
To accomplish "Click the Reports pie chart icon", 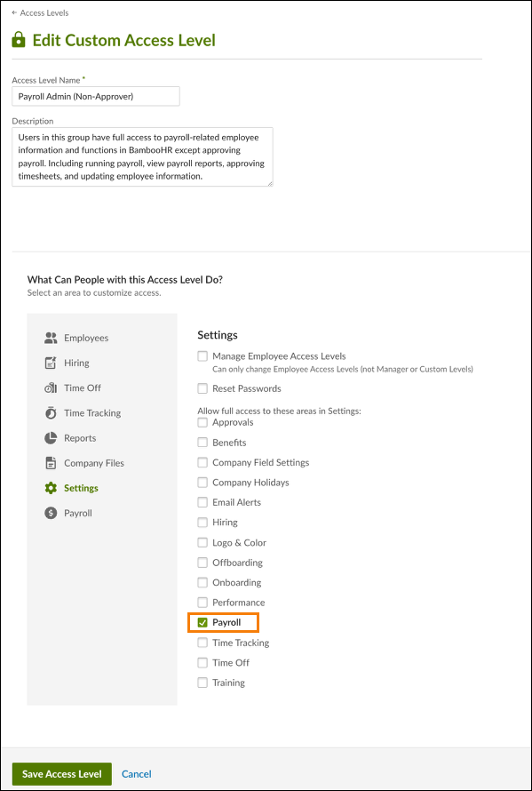I will (51, 438).
